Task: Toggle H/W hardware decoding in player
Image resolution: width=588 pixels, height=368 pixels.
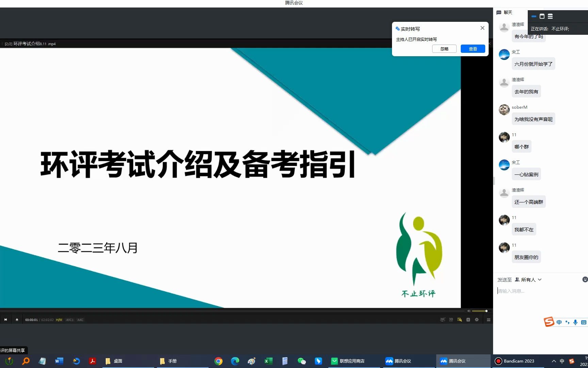Action: tap(59, 320)
